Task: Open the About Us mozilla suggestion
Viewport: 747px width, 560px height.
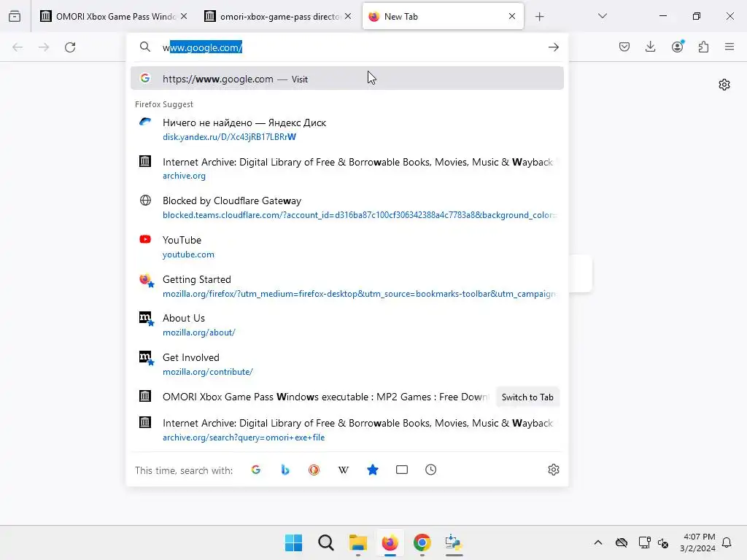Action: (x=347, y=324)
